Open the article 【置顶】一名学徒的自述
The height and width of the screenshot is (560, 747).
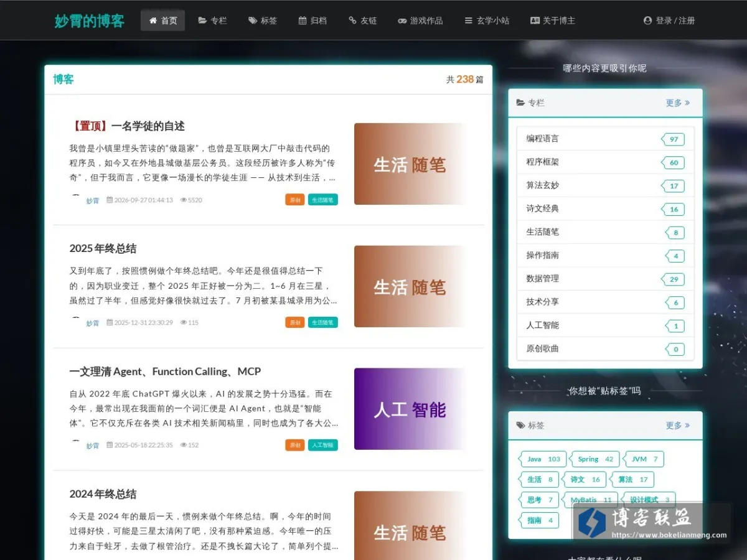(127, 126)
